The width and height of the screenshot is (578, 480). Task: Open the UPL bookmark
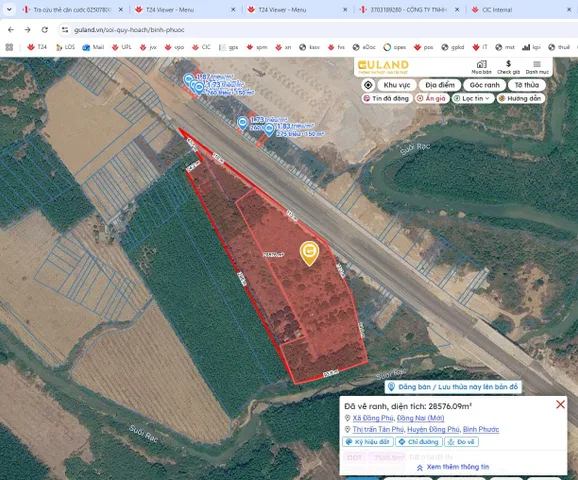tap(122, 47)
